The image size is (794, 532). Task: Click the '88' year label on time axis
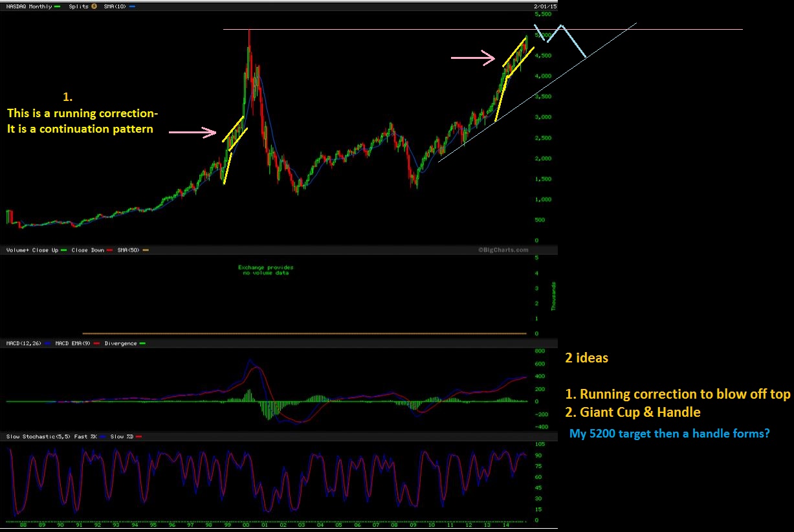coord(23,525)
